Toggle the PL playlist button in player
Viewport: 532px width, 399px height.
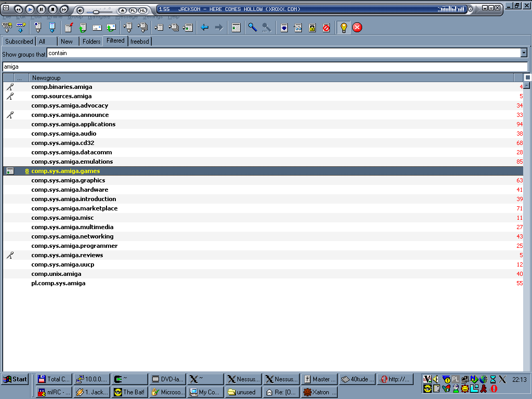tap(132, 10)
